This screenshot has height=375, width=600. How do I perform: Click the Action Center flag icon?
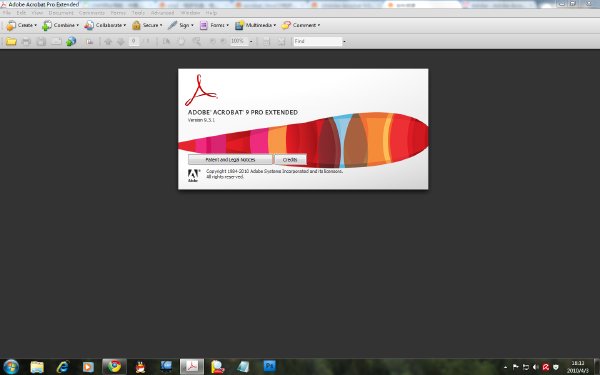click(516, 367)
